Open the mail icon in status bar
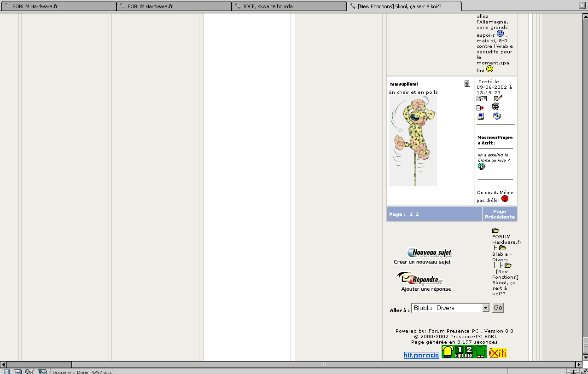 tap(17, 372)
